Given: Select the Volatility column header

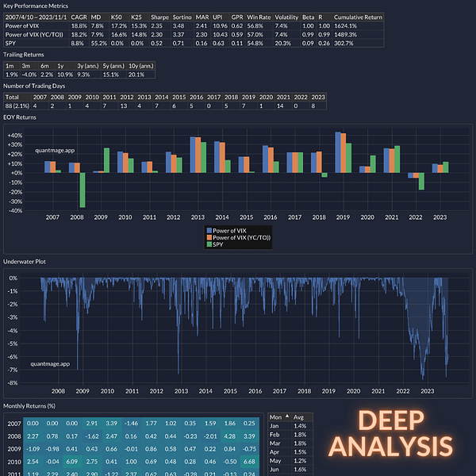Looking at the screenshot, I should [x=286, y=17].
